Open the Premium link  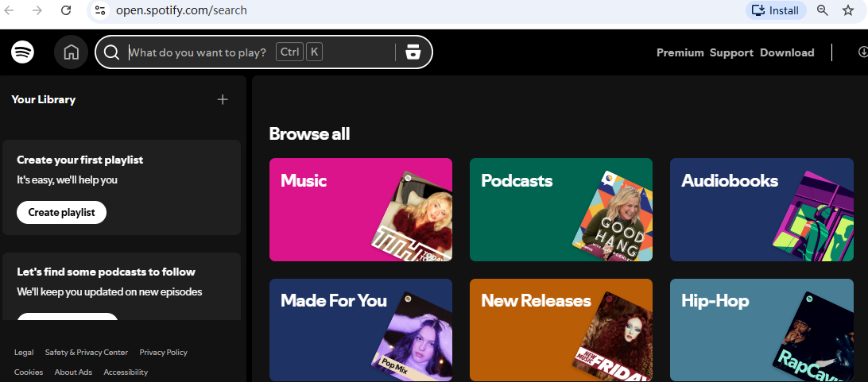click(x=680, y=52)
